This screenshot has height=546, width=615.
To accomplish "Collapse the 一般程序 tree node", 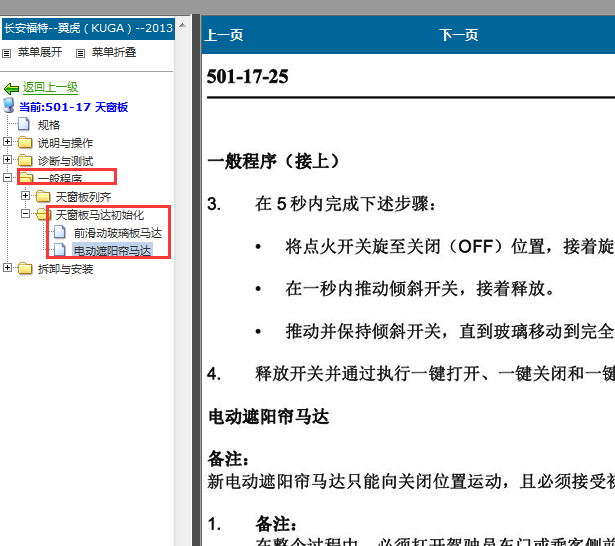I will click(x=7, y=177).
